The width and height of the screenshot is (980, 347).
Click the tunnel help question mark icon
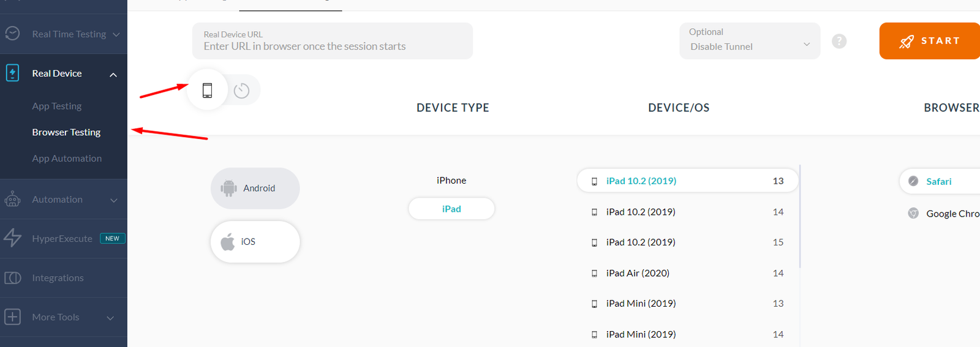pos(839,41)
